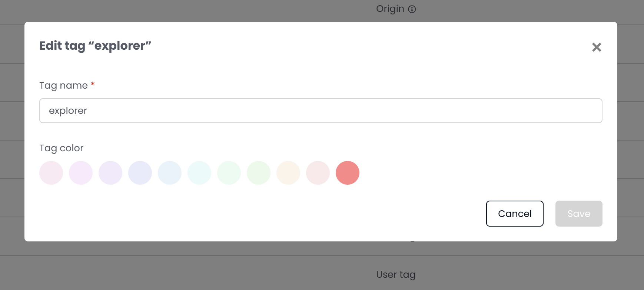Image resolution: width=644 pixels, height=290 pixels.
Task: Select the coral red tag color
Action: point(348,172)
